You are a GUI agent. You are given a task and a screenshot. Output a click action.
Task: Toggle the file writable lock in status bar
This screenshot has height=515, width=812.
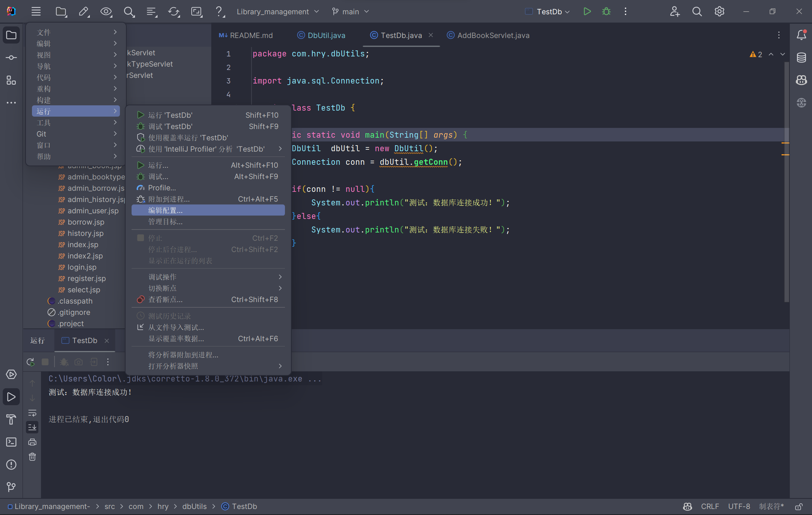point(798,506)
